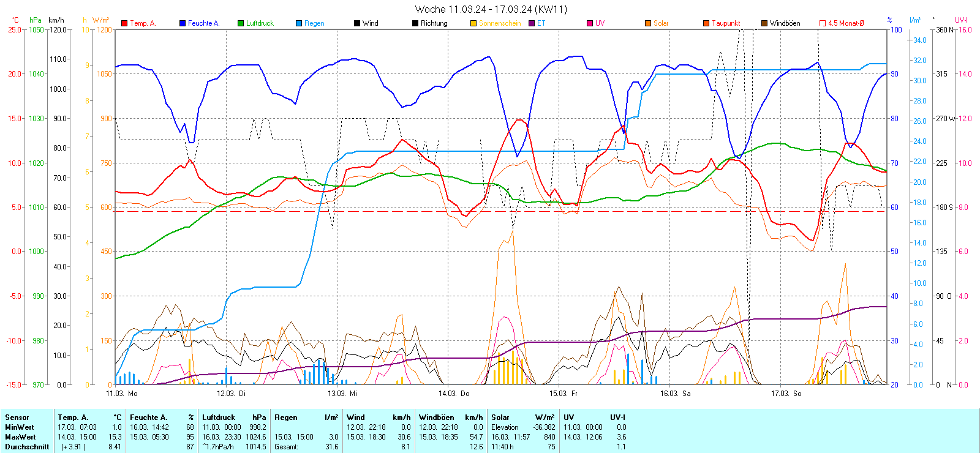Viewport: 980px width, 453px height.
Task: Select the '14.03. Do' date label
Action: coord(454,394)
